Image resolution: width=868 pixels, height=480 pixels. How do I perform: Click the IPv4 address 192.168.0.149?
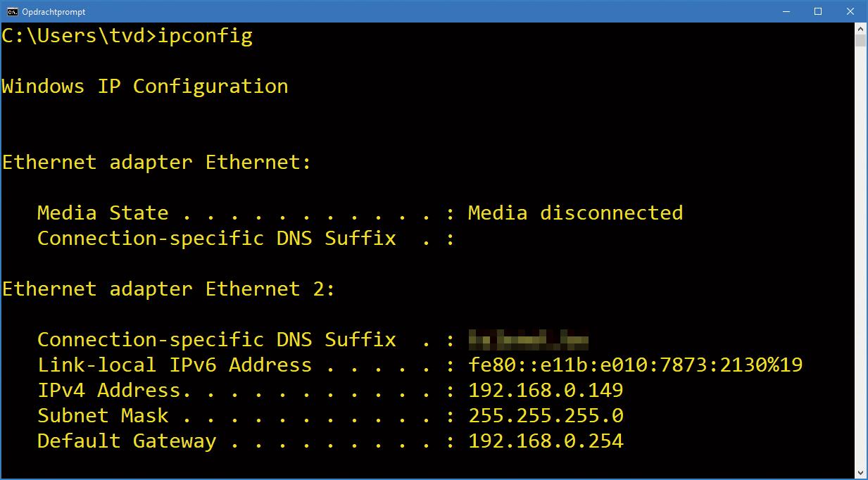tap(546, 390)
